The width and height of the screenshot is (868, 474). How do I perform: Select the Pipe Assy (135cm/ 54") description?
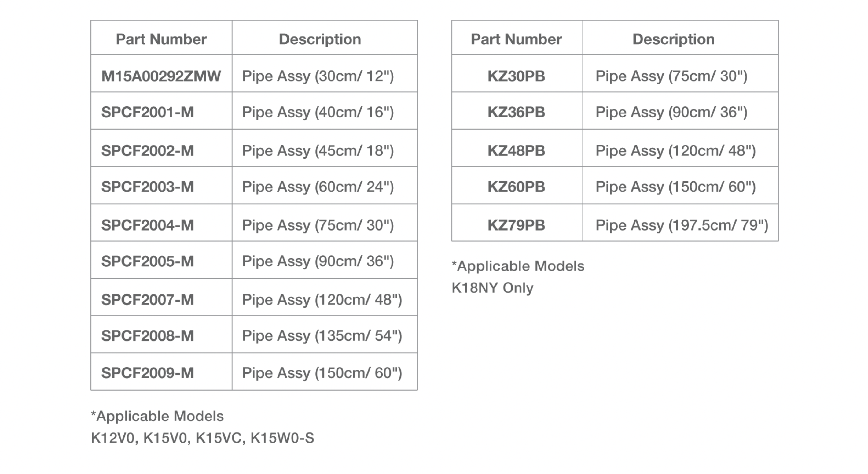pos(322,336)
